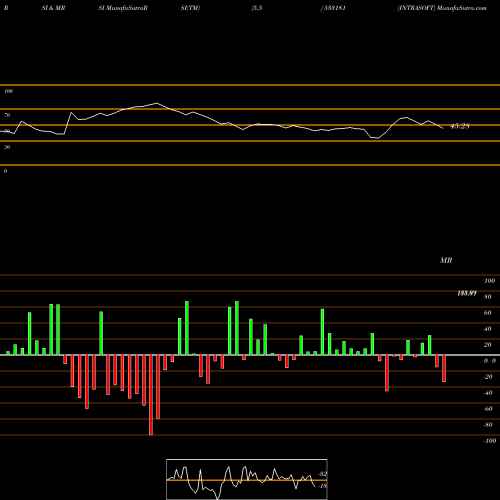This screenshot has height=500, width=500.
Task: Click the MR axis label 80
Action: (488, 297)
